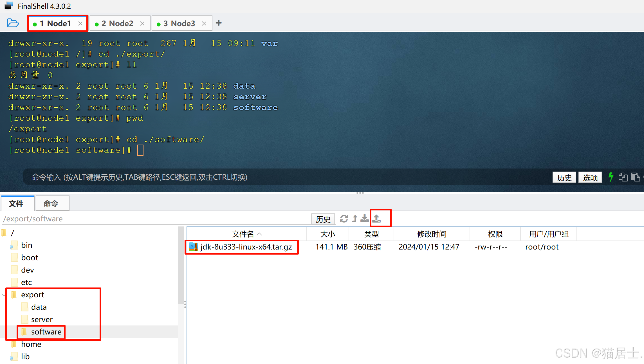Viewport: 644px width, 364px height.
Task: Go up to the parent directory
Action: tap(355, 219)
